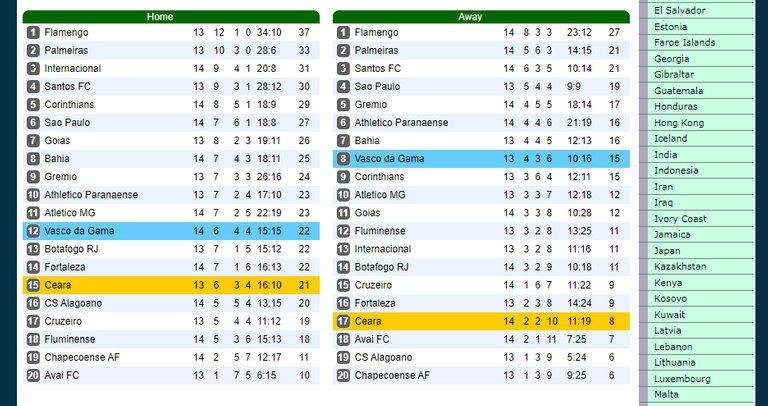Open Athletico Paranaense in the Away table
768x406 pixels.
(x=401, y=123)
